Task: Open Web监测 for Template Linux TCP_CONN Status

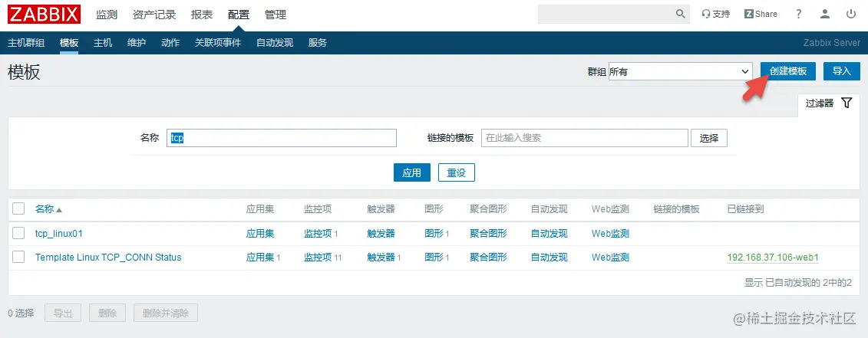Action: tap(611, 258)
